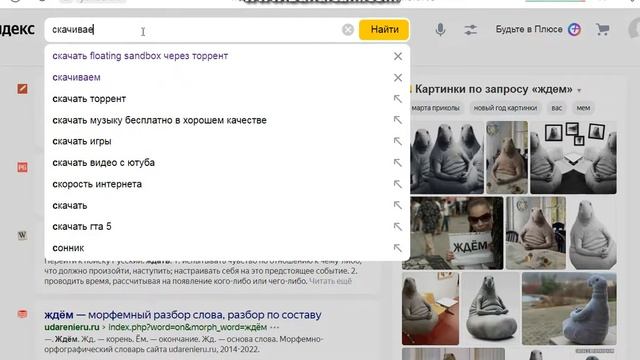Image resolution: width=640 pixels, height=360 pixels.
Task: Insert скачать гта 5 via arrow icon
Action: [398, 227]
